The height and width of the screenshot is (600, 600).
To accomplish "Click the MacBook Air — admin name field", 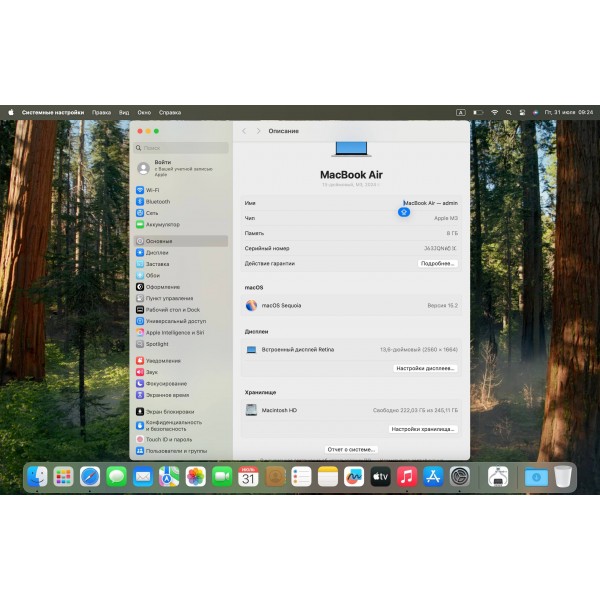I will coord(430,203).
